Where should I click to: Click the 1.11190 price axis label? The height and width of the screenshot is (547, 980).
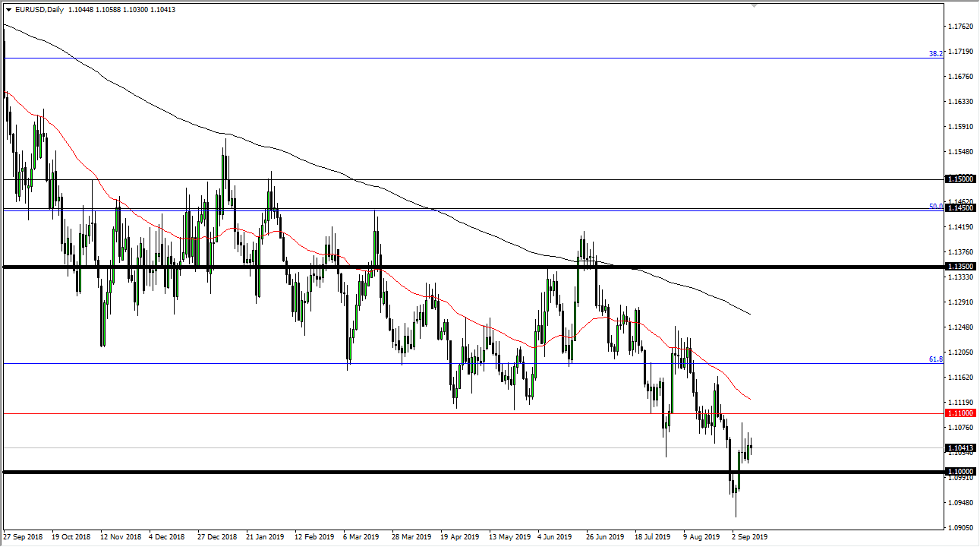pyautogui.click(x=960, y=403)
